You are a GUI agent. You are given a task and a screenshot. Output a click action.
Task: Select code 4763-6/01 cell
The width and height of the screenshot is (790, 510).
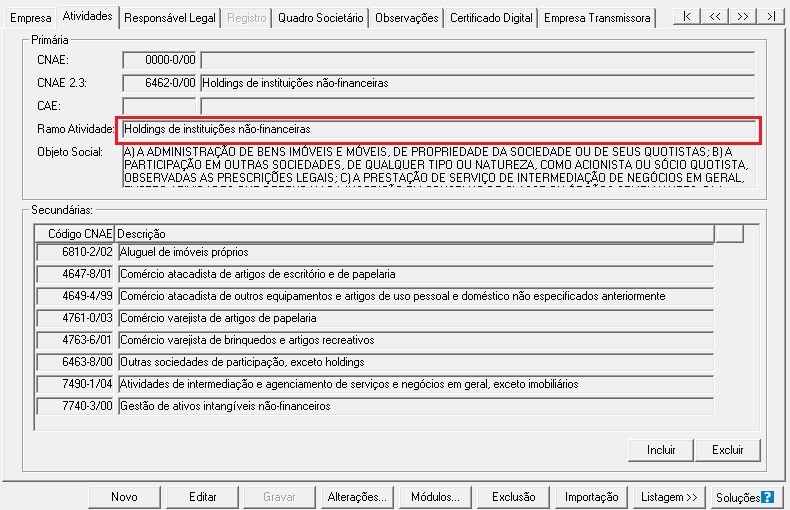pyautogui.click(x=75, y=340)
